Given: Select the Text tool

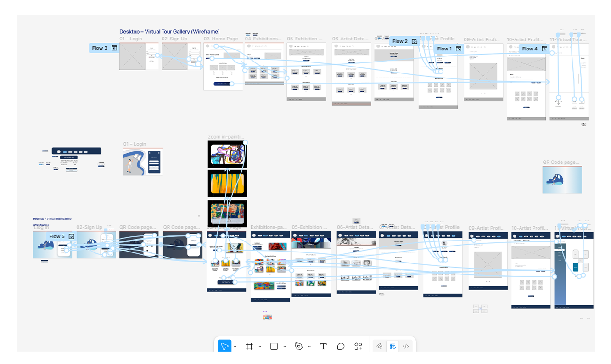Looking at the screenshot, I should 323,347.
